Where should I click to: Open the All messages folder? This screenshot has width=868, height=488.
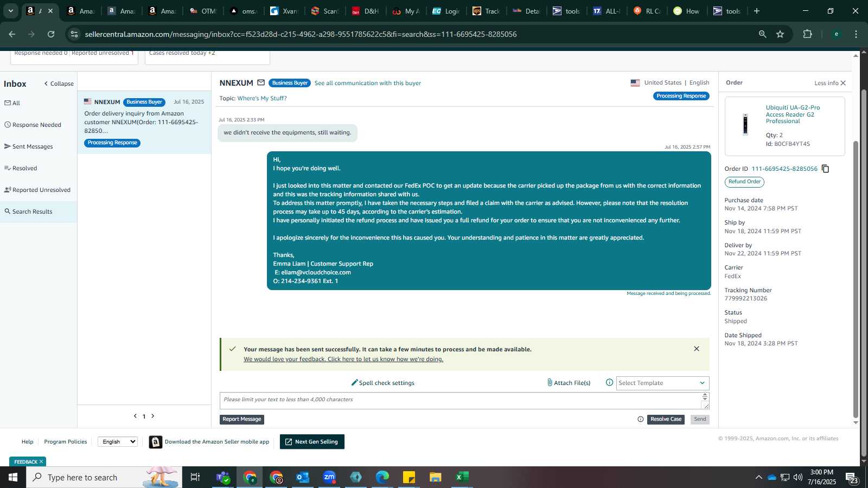click(x=12, y=103)
